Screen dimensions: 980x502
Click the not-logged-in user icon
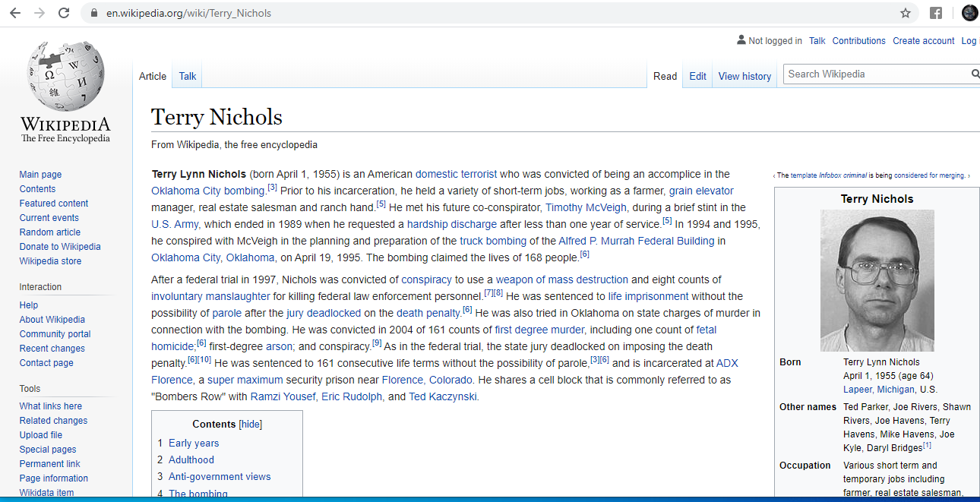tap(741, 40)
